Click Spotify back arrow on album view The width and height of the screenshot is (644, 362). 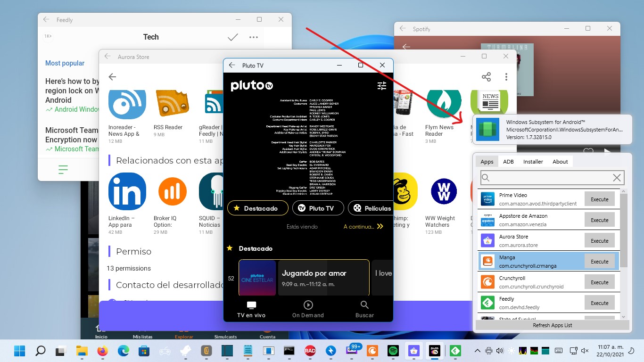(406, 47)
